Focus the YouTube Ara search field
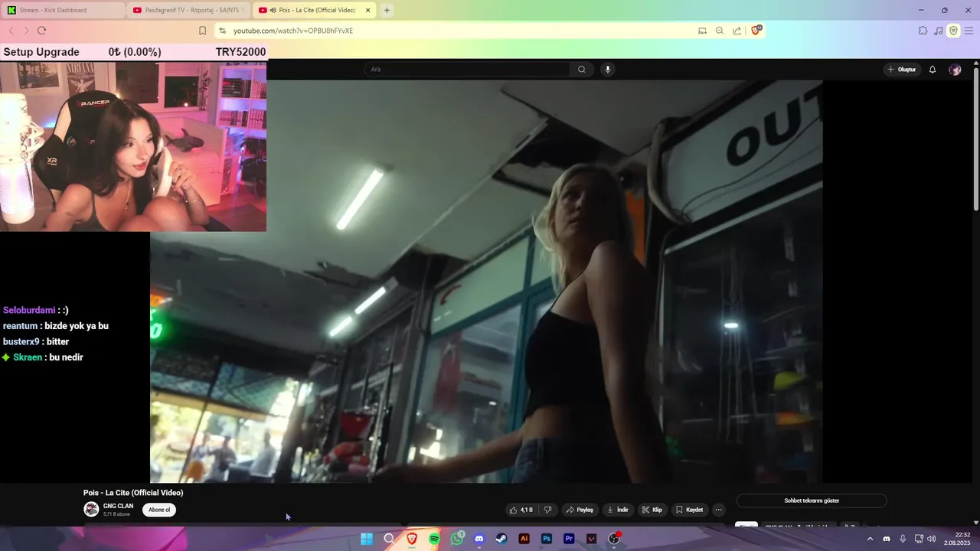The height and width of the screenshot is (551, 980). click(467, 70)
